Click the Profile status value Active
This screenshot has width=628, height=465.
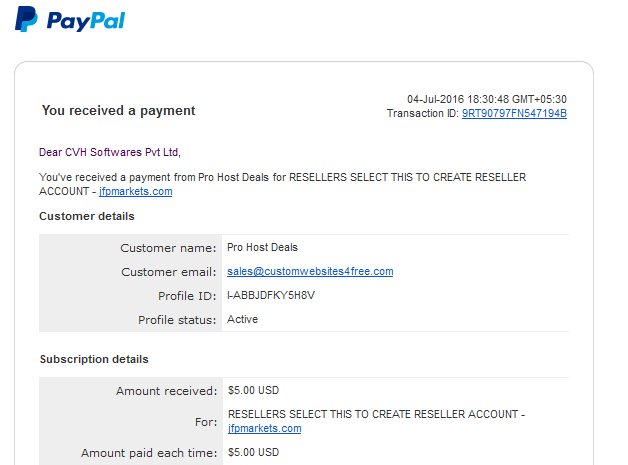coord(242,319)
